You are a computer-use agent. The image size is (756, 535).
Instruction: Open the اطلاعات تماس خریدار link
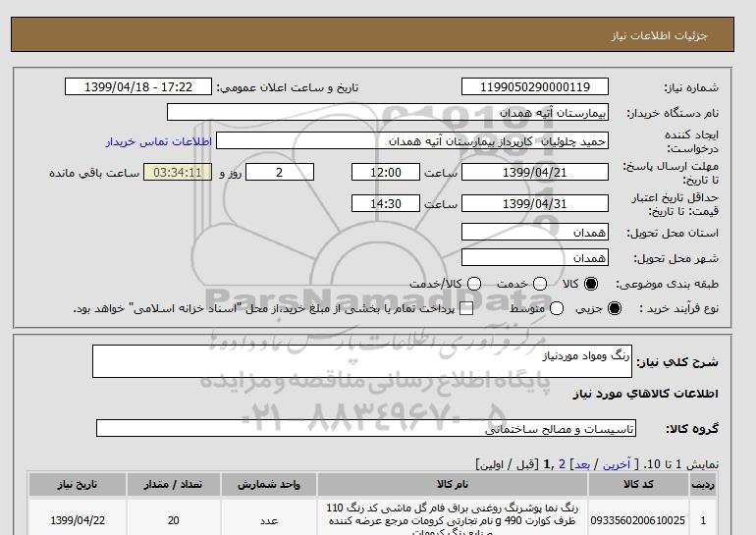pyautogui.click(x=159, y=141)
